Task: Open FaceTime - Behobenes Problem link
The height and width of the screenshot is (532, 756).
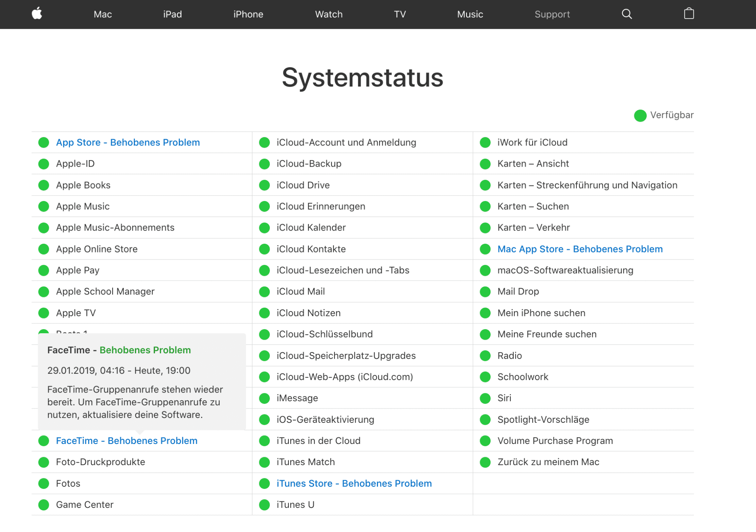Action: tap(127, 441)
